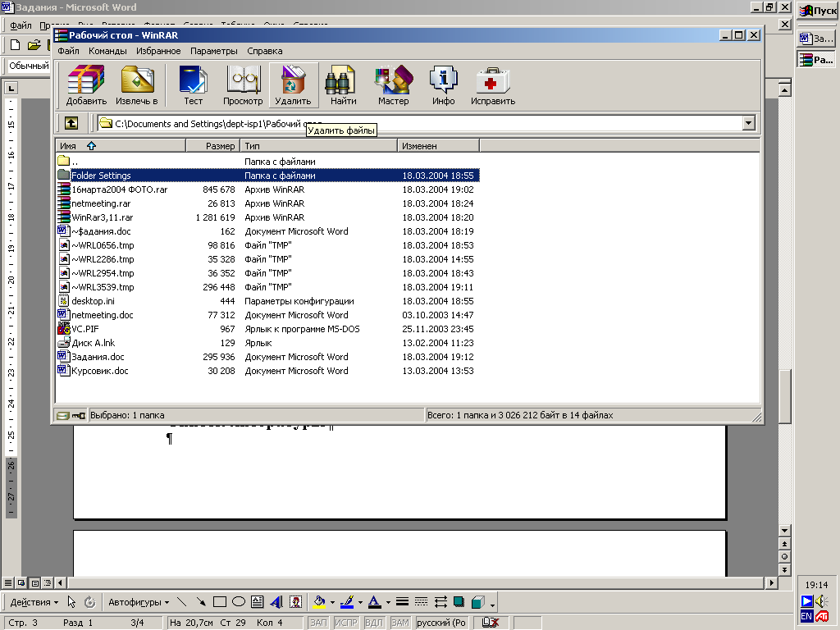Toggle ЗАМ overtype mode indicator
This screenshot has height=630, width=840.
click(x=399, y=623)
